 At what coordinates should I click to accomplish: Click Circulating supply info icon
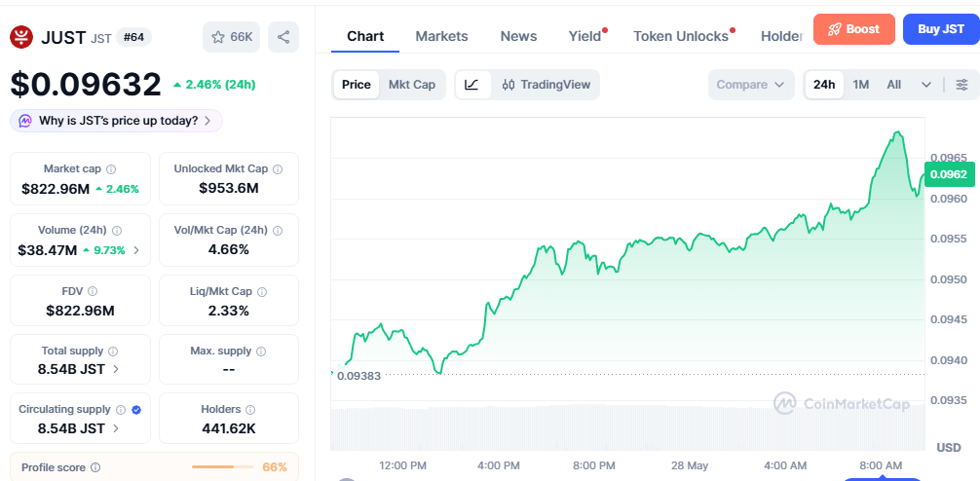pos(121,410)
